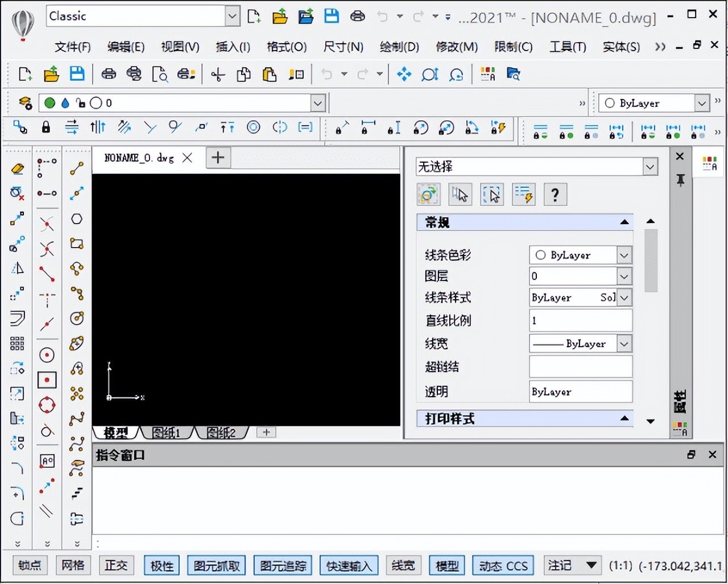Toggle the 网格 grid button in the status bar
The height and width of the screenshot is (584, 728).
[x=73, y=565]
